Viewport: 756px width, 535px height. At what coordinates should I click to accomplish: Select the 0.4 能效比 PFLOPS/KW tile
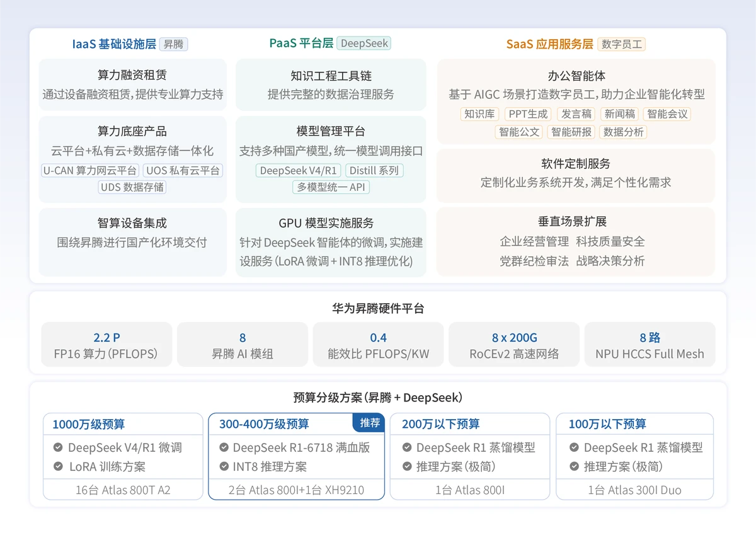tap(378, 345)
